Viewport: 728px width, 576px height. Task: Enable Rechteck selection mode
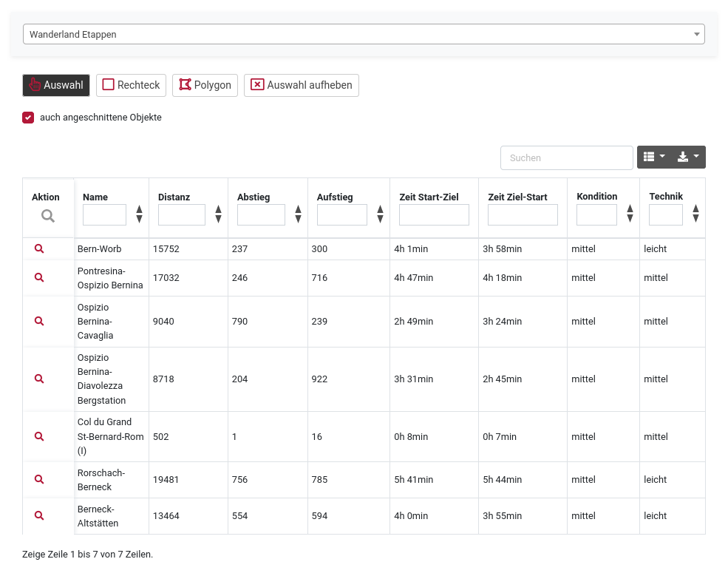(131, 85)
